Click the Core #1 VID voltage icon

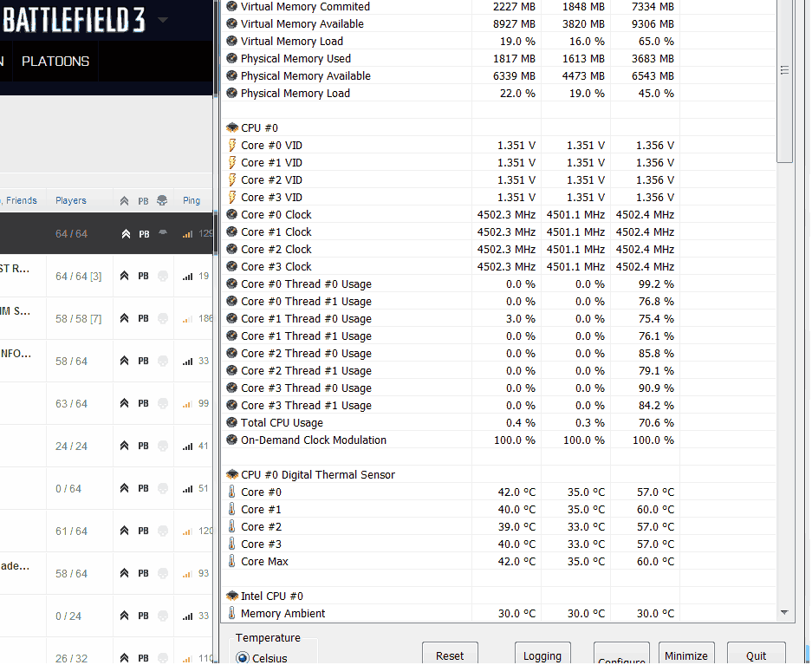pyautogui.click(x=232, y=163)
